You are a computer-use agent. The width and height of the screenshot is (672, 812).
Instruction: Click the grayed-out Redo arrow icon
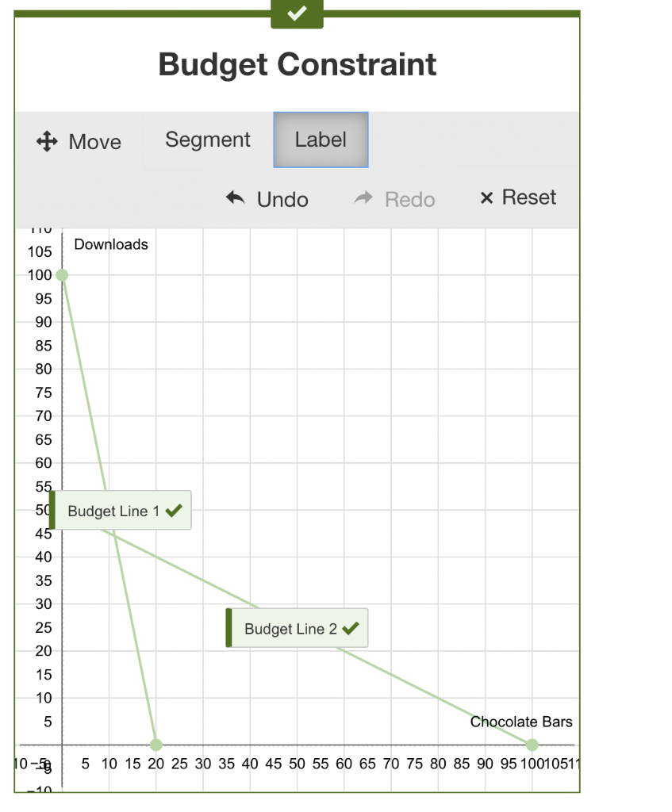tap(364, 198)
